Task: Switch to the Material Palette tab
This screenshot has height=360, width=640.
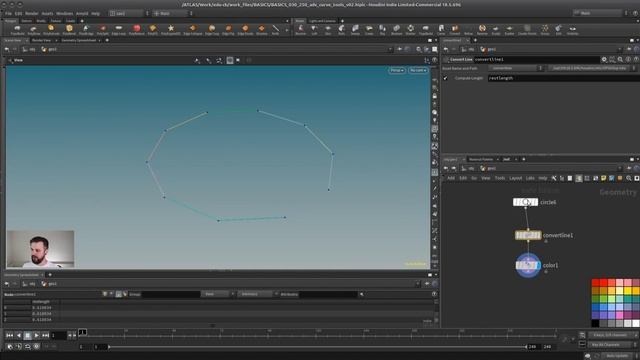Action: coord(481,159)
